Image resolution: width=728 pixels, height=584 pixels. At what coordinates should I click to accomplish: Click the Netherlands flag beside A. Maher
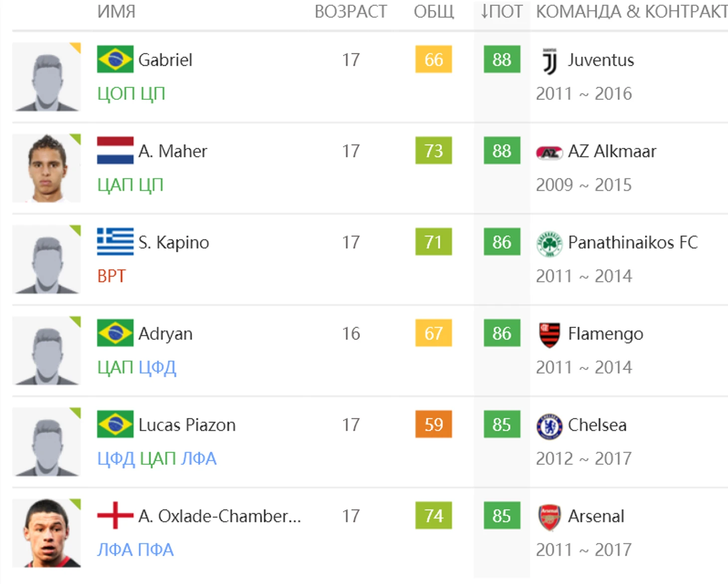(115, 151)
